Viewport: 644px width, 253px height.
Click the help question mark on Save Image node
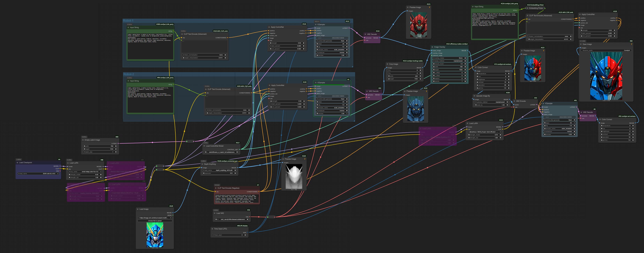coord(631,44)
